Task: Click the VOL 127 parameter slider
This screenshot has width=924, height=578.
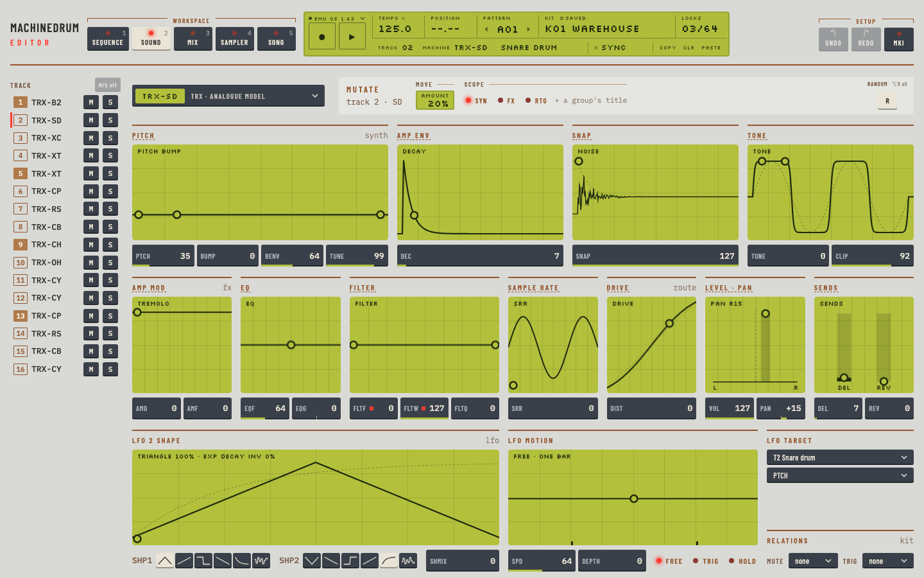Action: click(729, 408)
